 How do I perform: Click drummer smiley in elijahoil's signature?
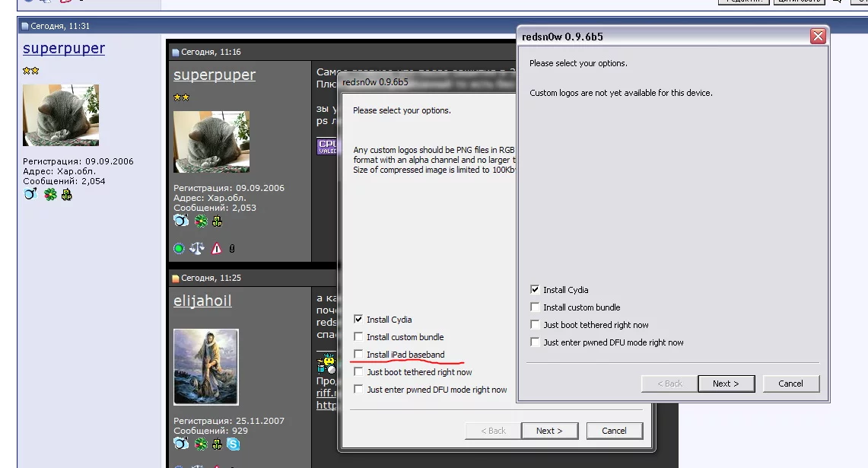click(x=326, y=363)
